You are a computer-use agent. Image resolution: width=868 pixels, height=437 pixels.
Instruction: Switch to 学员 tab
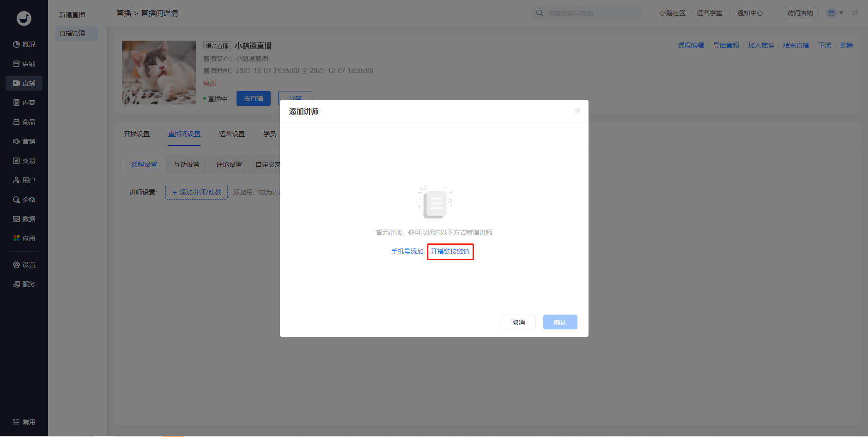pos(270,134)
